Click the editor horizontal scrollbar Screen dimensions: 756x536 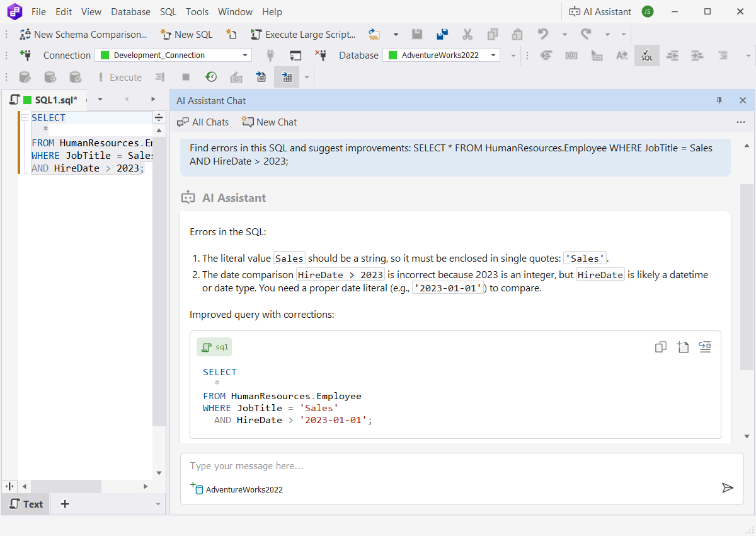pos(66,486)
